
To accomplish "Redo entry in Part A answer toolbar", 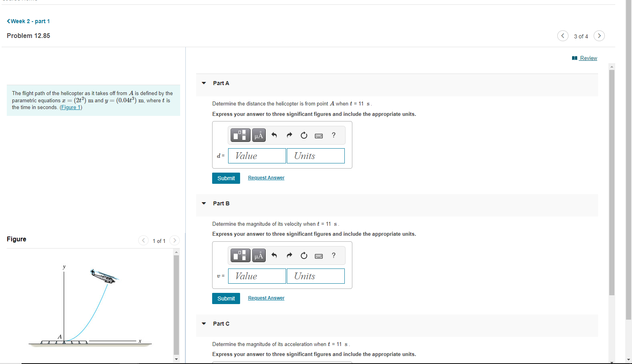I will pyautogui.click(x=289, y=135).
